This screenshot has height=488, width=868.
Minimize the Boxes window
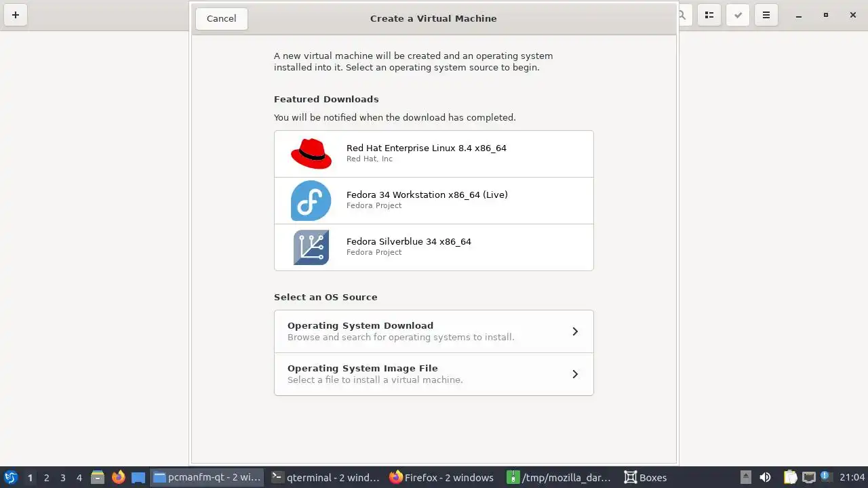pyautogui.click(x=799, y=15)
